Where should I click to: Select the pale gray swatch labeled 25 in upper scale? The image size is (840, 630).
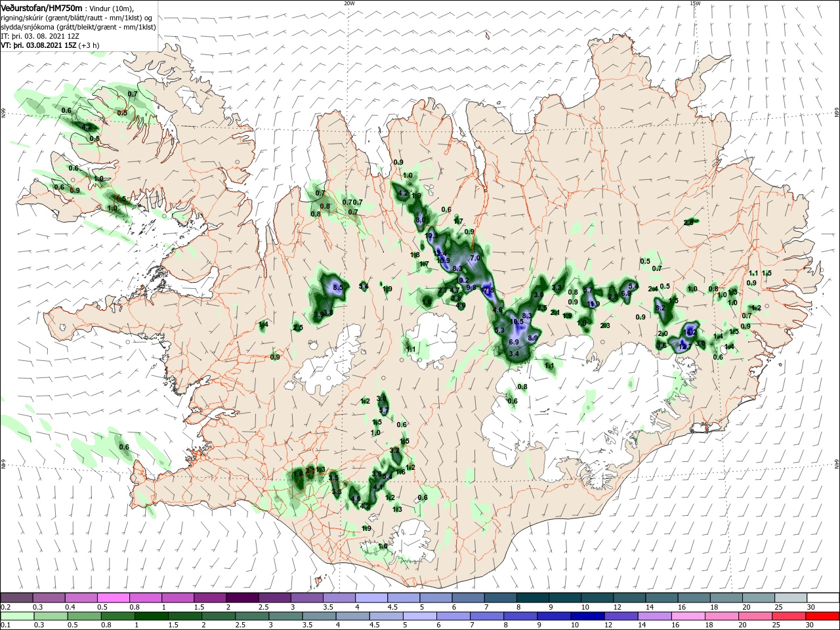[791, 598]
